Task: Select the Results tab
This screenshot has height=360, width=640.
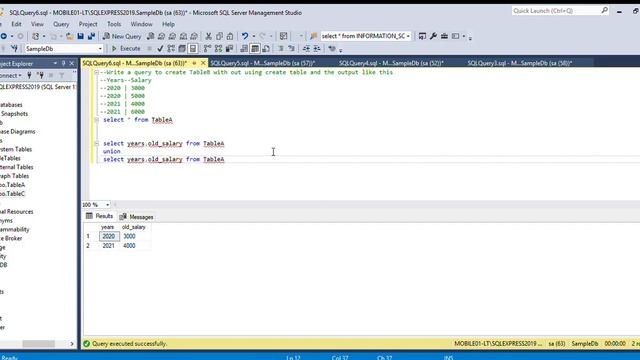Action: pyautogui.click(x=99, y=216)
